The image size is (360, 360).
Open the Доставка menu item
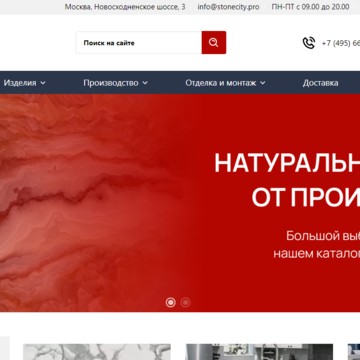coord(320,83)
